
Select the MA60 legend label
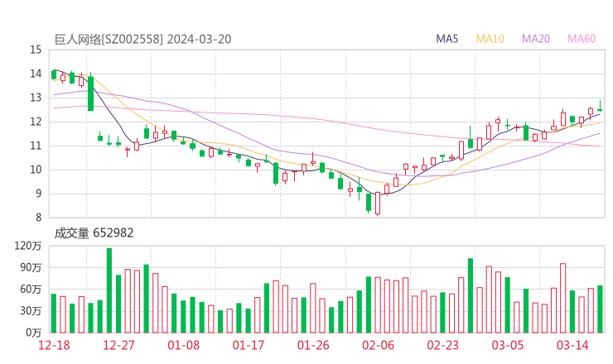(x=582, y=39)
